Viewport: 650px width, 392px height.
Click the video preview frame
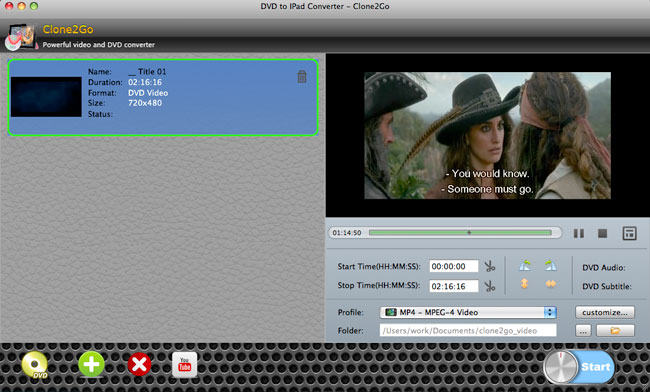(x=488, y=136)
